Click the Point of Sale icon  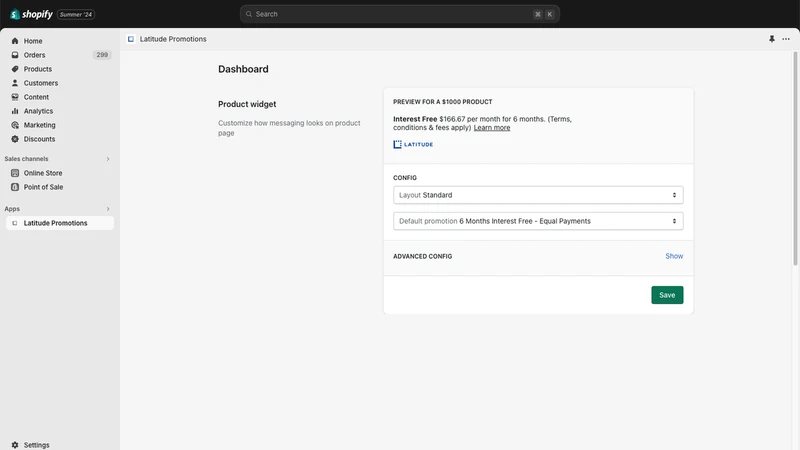click(15, 187)
